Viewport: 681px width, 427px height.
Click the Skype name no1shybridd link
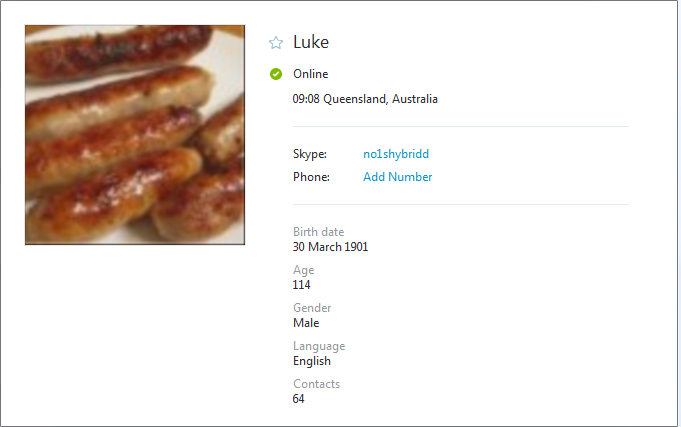coord(395,154)
